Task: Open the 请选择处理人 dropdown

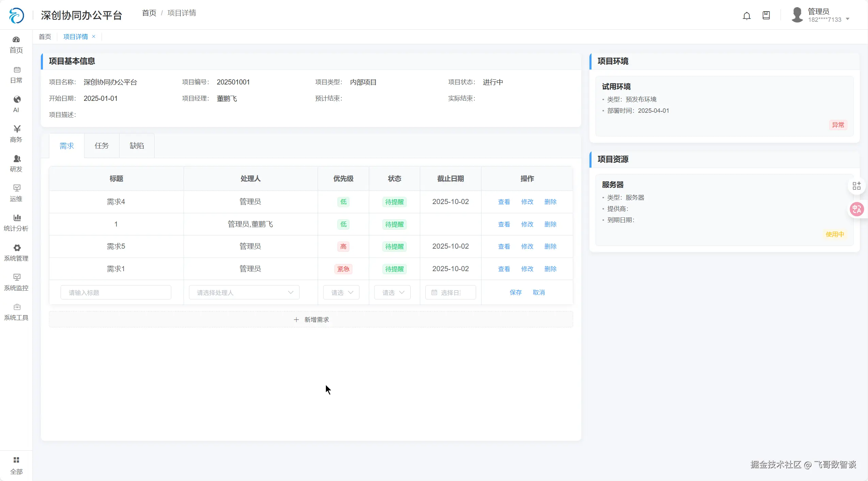Action: (244, 292)
